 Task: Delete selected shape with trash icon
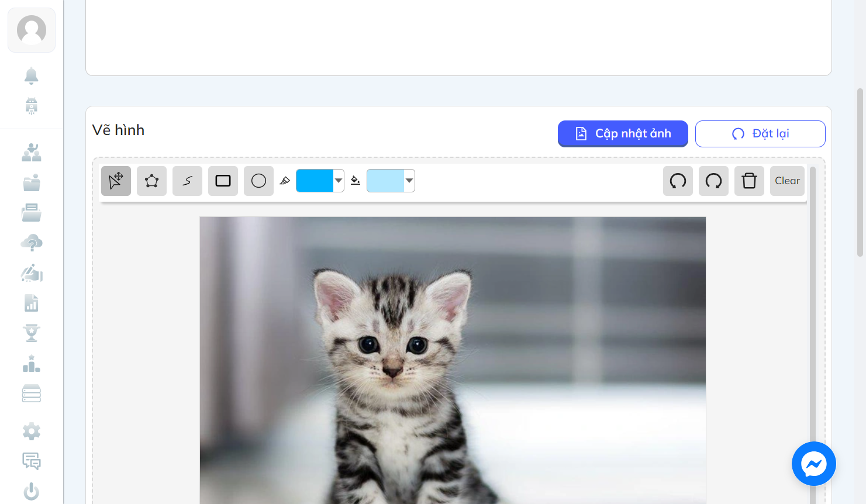click(x=749, y=181)
